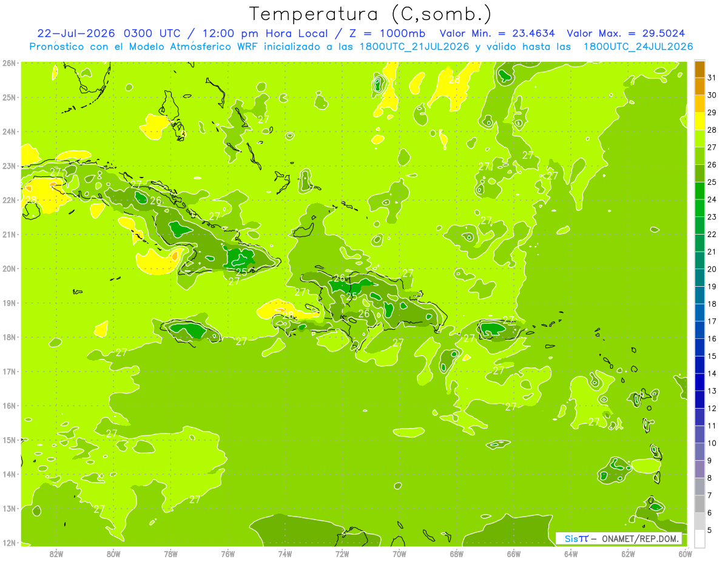This screenshot has height=562, width=728.
Task: Click the '15N' latitude axis label
Action: pos(9,440)
